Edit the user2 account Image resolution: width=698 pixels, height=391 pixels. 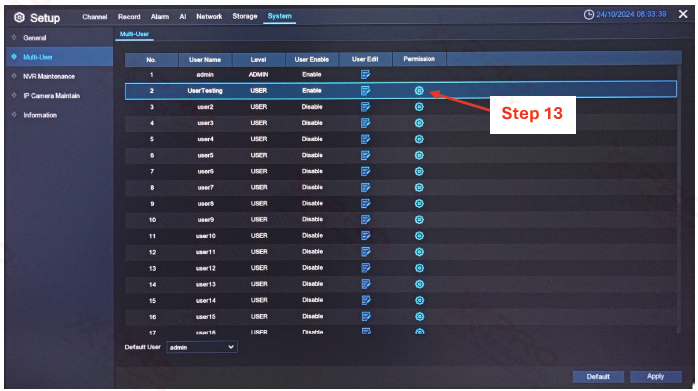(x=365, y=107)
